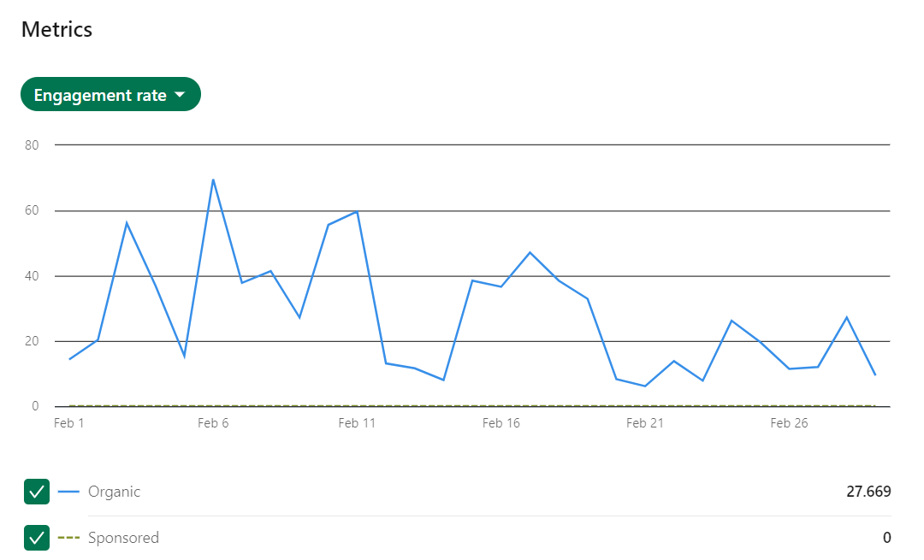This screenshot has width=924, height=560.
Task: Select the Feb 6 peak on the chart
Action: 213,180
